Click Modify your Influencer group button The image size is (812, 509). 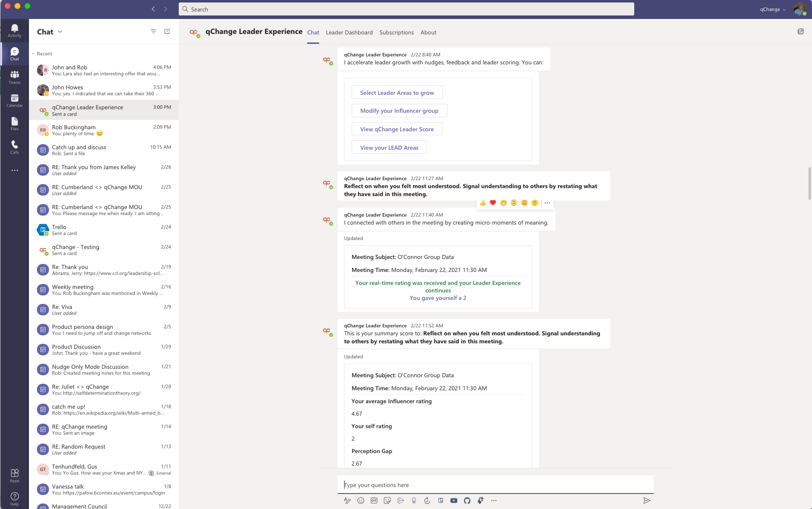point(400,111)
